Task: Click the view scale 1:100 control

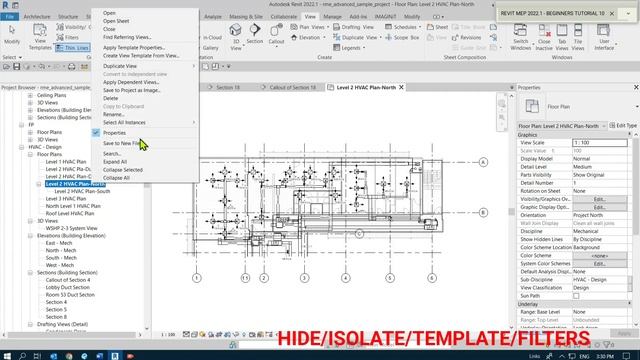Action: click(x=167, y=335)
